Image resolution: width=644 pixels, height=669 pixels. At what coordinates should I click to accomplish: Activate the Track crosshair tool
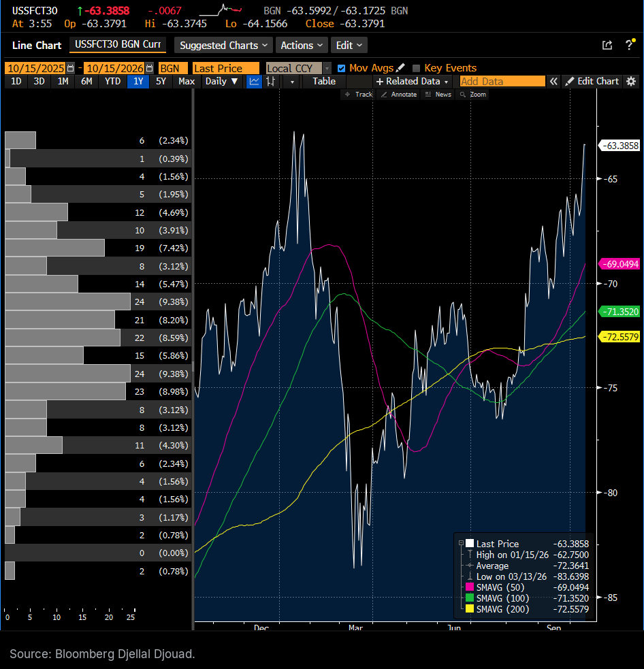click(359, 95)
